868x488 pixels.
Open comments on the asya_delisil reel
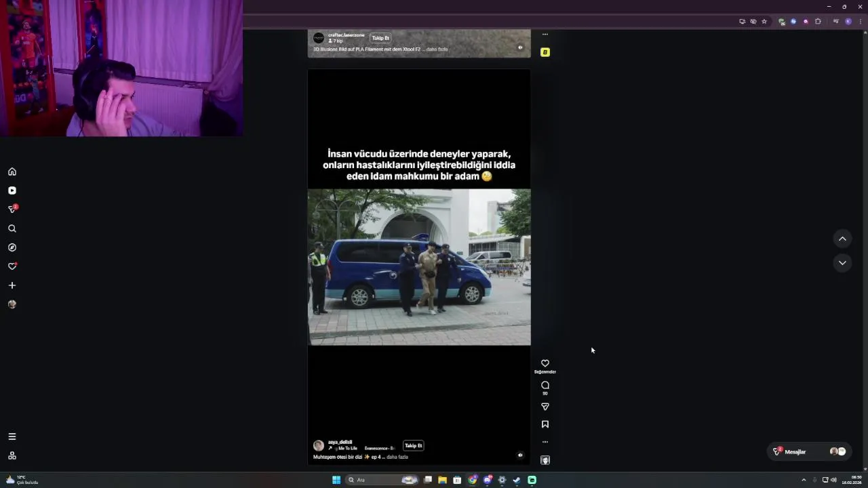[x=545, y=385]
